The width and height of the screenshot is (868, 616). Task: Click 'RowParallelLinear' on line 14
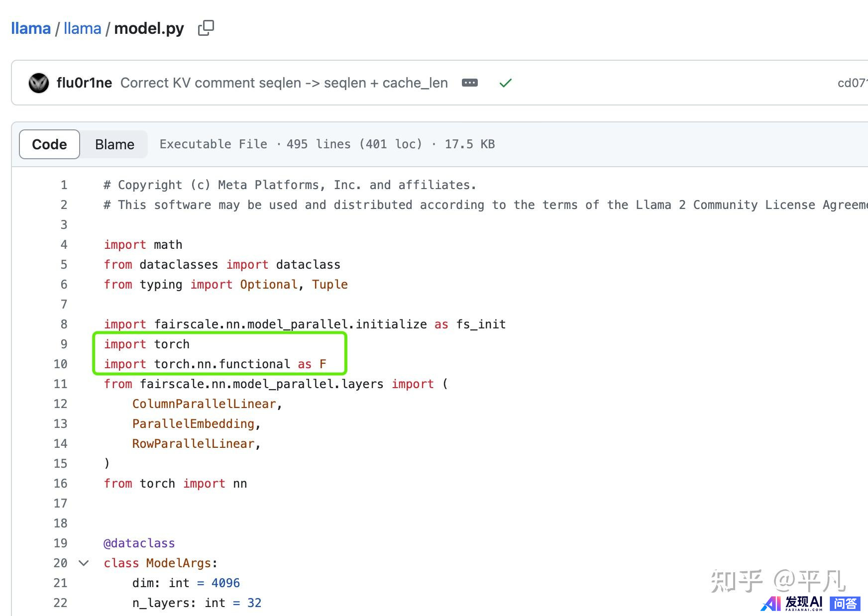click(193, 444)
